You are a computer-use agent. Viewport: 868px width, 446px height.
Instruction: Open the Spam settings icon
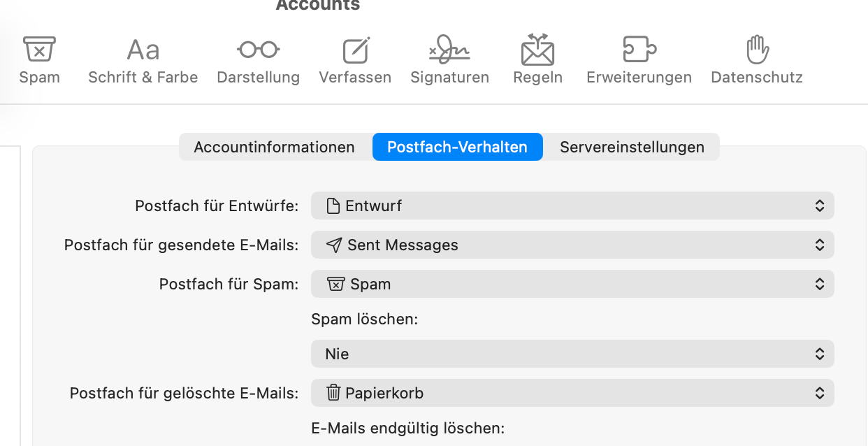39,50
